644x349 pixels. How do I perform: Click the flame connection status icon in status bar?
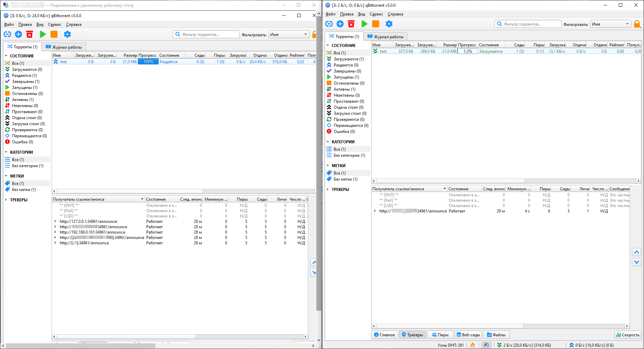[x=473, y=345]
